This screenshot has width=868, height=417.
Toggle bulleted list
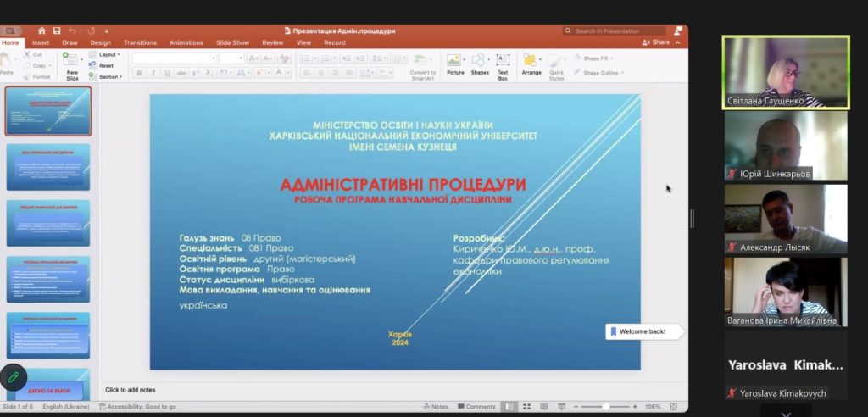pos(307,58)
